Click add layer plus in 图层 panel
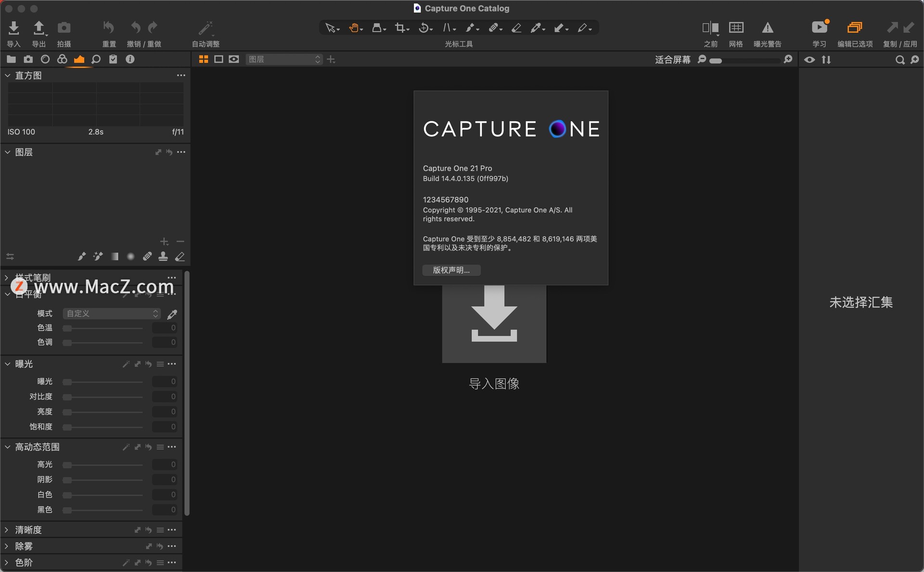Viewport: 924px width, 572px height. [164, 242]
